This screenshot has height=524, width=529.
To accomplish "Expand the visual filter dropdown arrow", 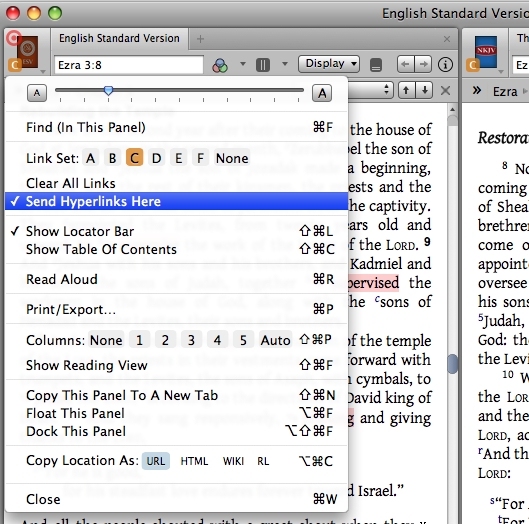I will [x=243, y=63].
